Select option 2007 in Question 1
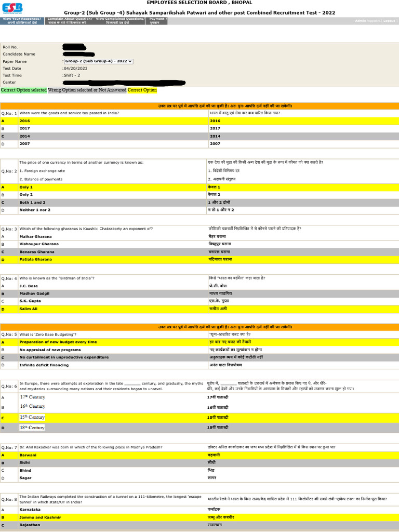The width and height of the screenshot is (399, 532). (199, 144)
